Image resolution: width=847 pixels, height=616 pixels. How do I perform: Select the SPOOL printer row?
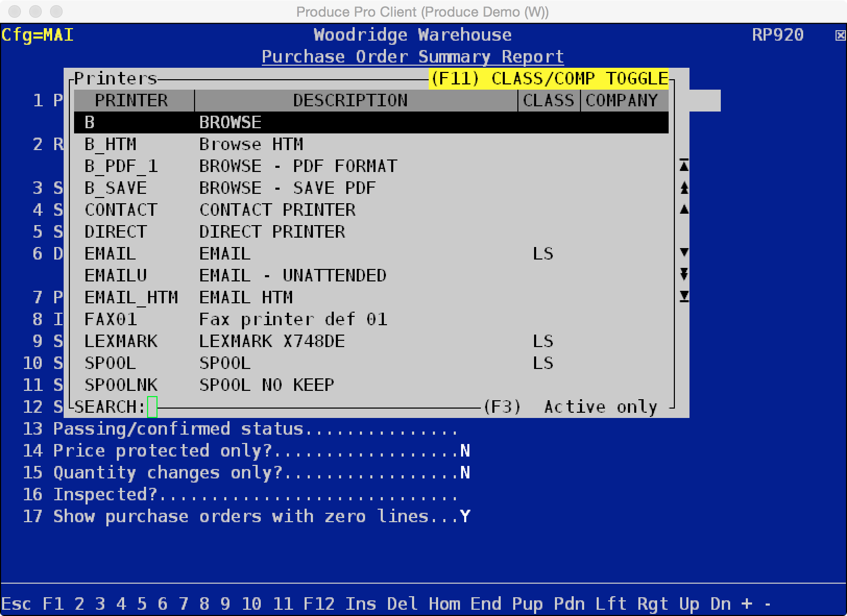[371, 363]
